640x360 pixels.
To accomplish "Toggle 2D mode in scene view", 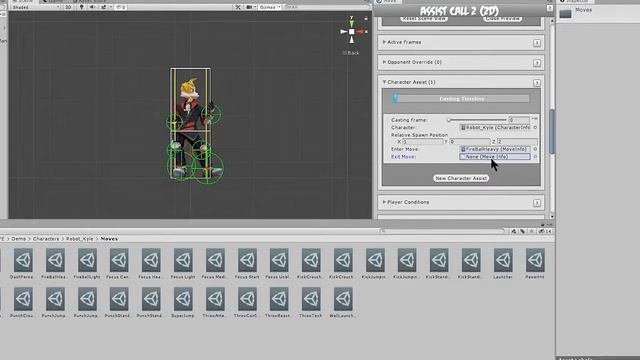I will pos(68,7).
